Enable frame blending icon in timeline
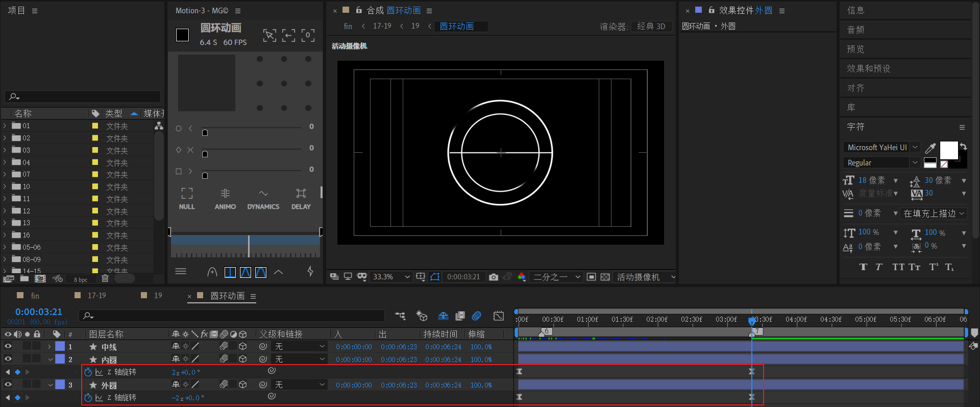The width and height of the screenshot is (980, 407). coord(460,316)
